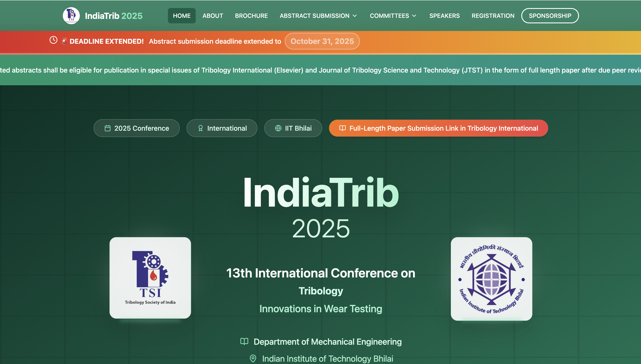Click the open book icon beside Department
Screen dimensions: 641x364
(244, 342)
